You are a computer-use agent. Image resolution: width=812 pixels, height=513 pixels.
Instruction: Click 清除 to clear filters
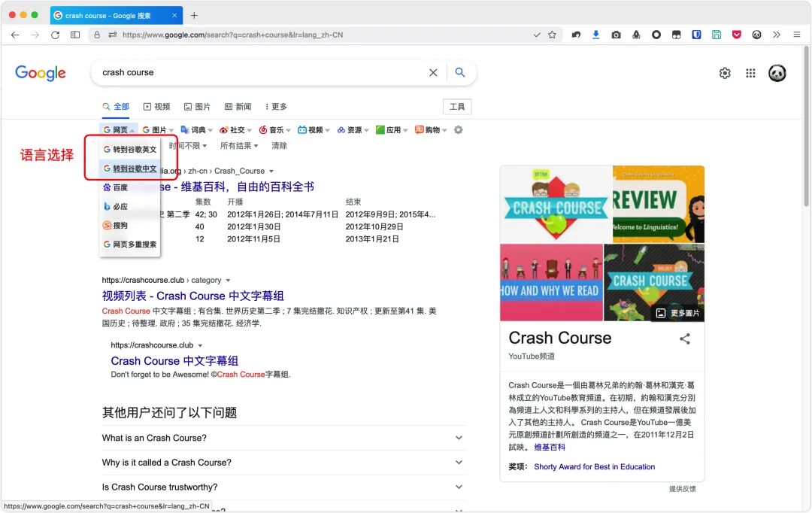(279, 146)
